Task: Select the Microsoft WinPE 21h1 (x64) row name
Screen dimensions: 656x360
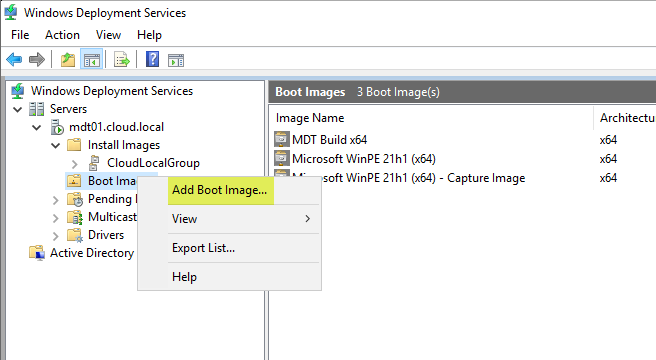Action: point(364,159)
